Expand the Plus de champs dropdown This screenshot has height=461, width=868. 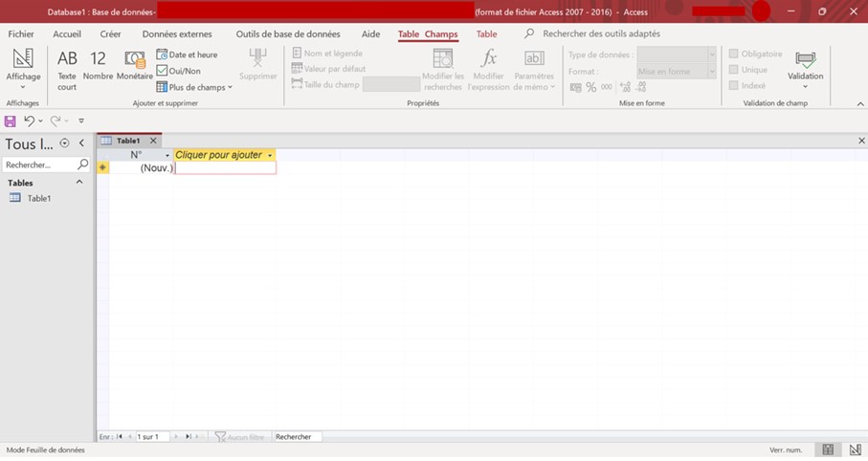coord(194,87)
